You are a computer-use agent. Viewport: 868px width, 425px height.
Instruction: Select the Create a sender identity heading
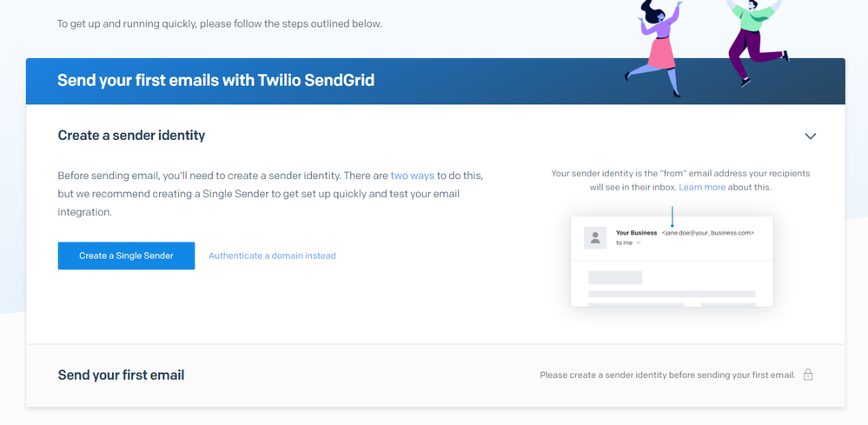pyautogui.click(x=131, y=136)
